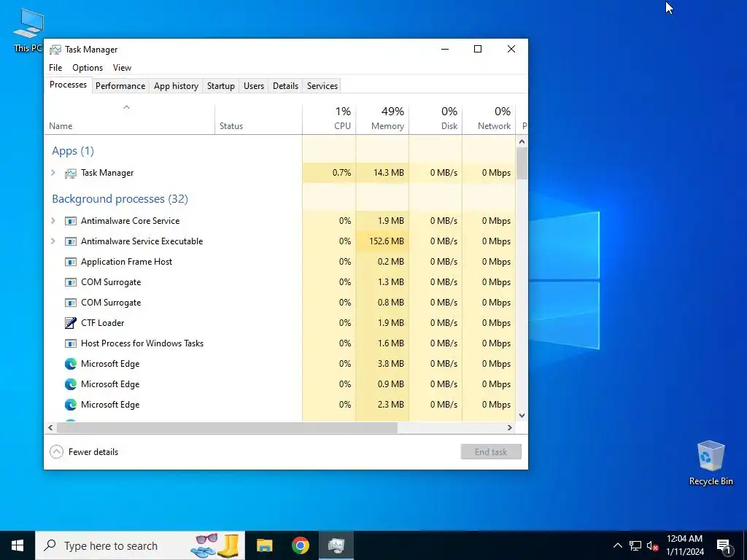Switch to the Details tab
Screen dimensions: 747x560
[x=285, y=86]
